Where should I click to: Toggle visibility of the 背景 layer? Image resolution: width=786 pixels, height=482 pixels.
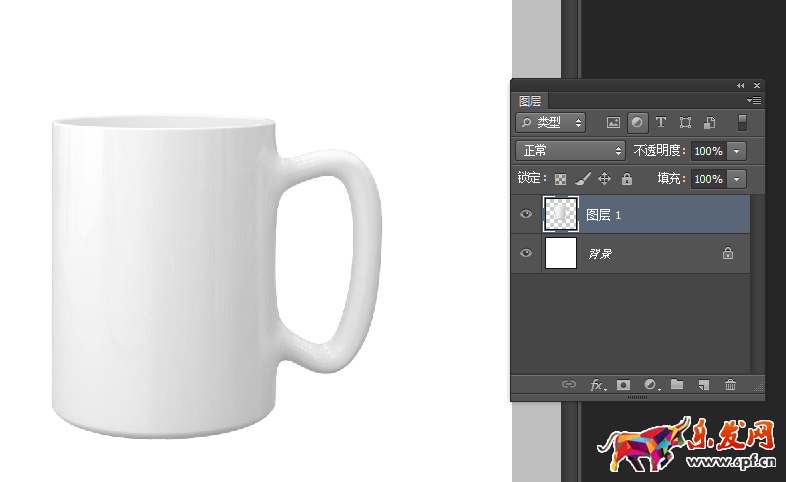[x=526, y=254]
